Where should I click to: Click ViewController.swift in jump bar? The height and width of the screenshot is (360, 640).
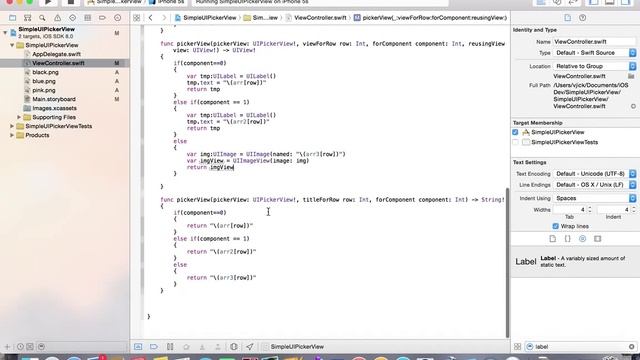pos(316,18)
